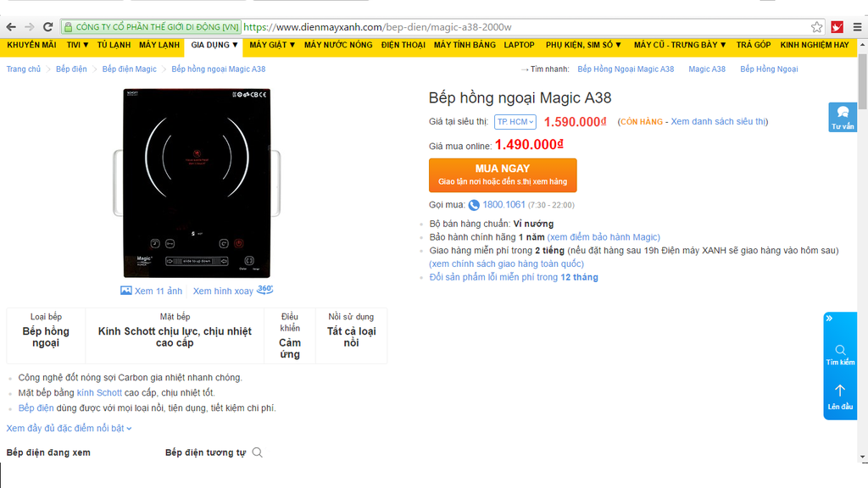This screenshot has width=868, height=488.
Task: Click the browser back arrow
Action: click(11, 26)
